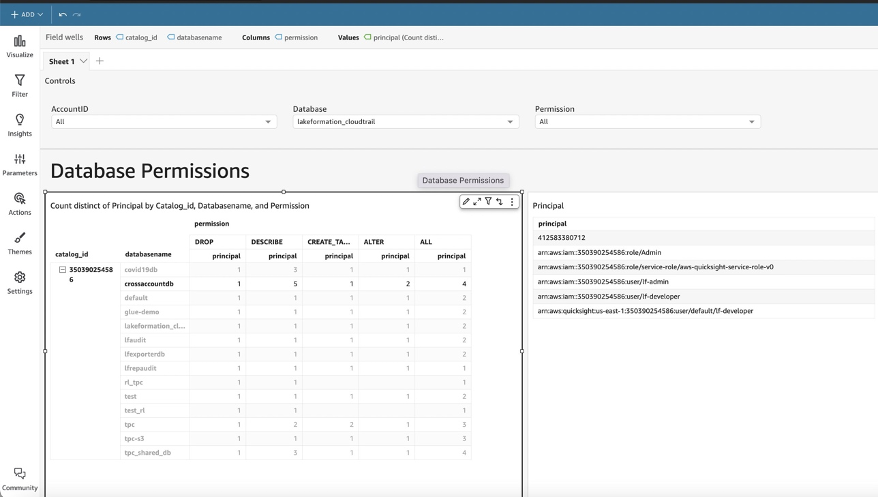Maximize the pivot table visual
The height and width of the screenshot is (497, 879).
coord(477,202)
